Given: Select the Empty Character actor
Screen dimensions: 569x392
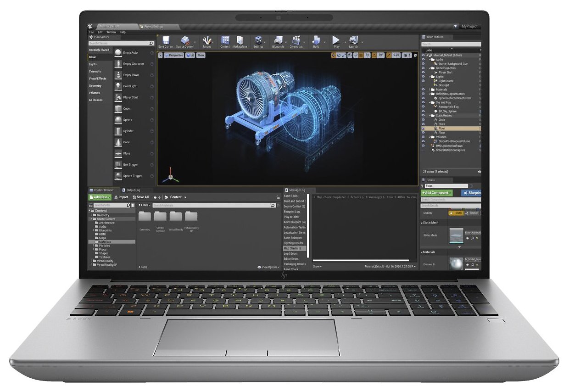Looking at the screenshot, I should [x=134, y=64].
